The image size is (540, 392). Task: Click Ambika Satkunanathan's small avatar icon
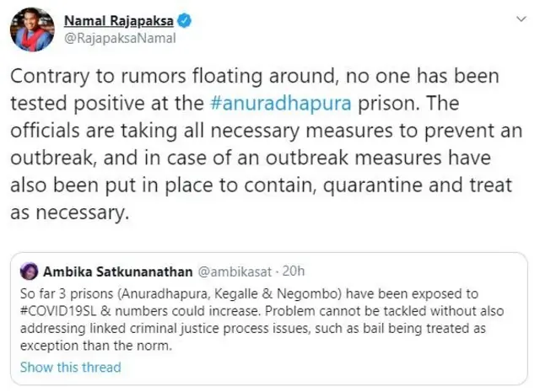coord(30,273)
